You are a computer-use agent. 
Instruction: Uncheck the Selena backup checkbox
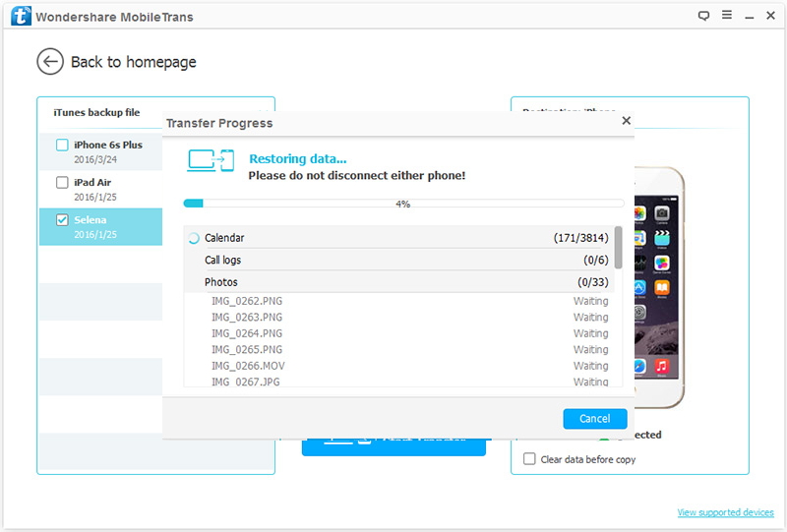(62, 220)
